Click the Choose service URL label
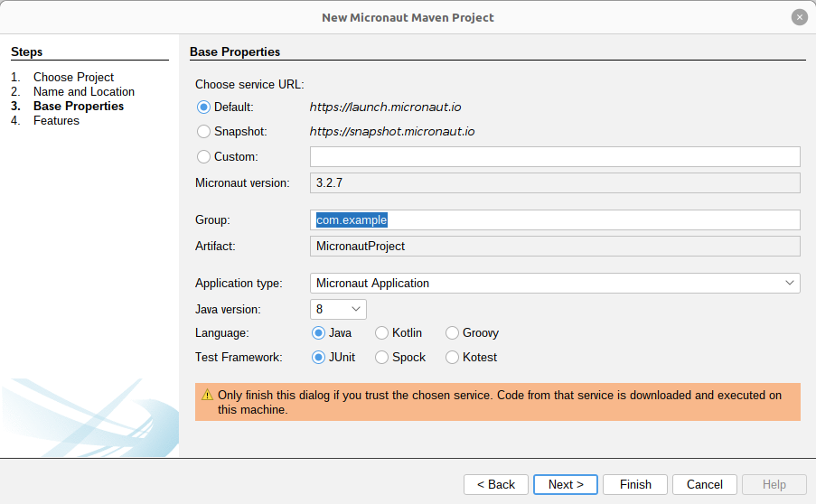The image size is (816, 504). click(249, 84)
